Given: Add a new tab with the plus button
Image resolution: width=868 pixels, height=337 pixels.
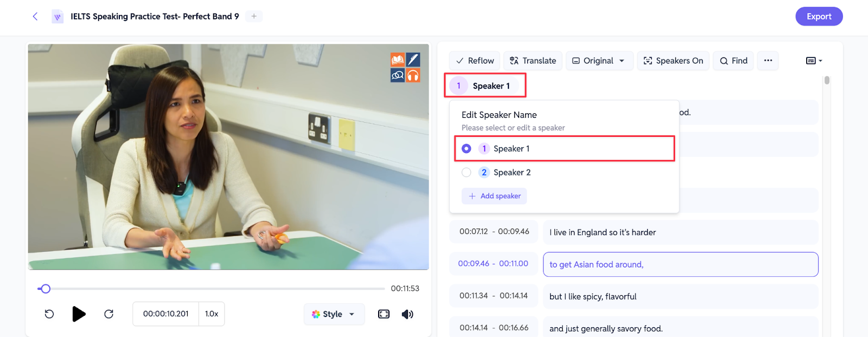Looking at the screenshot, I should (254, 16).
